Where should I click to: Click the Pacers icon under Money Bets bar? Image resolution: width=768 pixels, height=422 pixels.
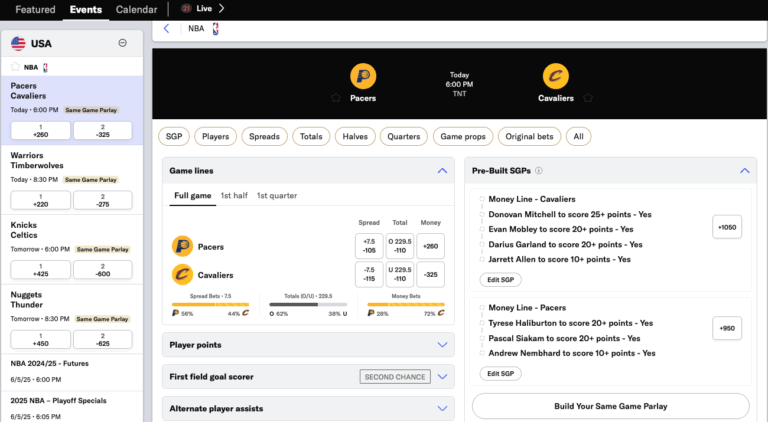(371, 313)
